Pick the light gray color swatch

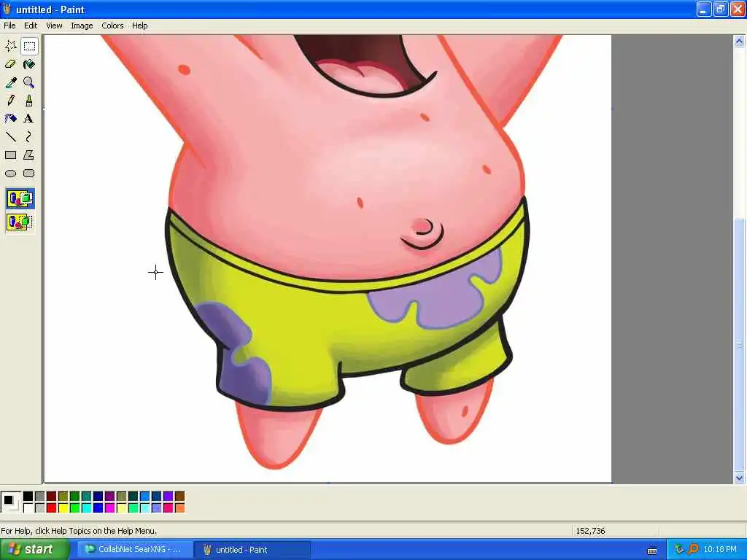(x=40, y=508)
